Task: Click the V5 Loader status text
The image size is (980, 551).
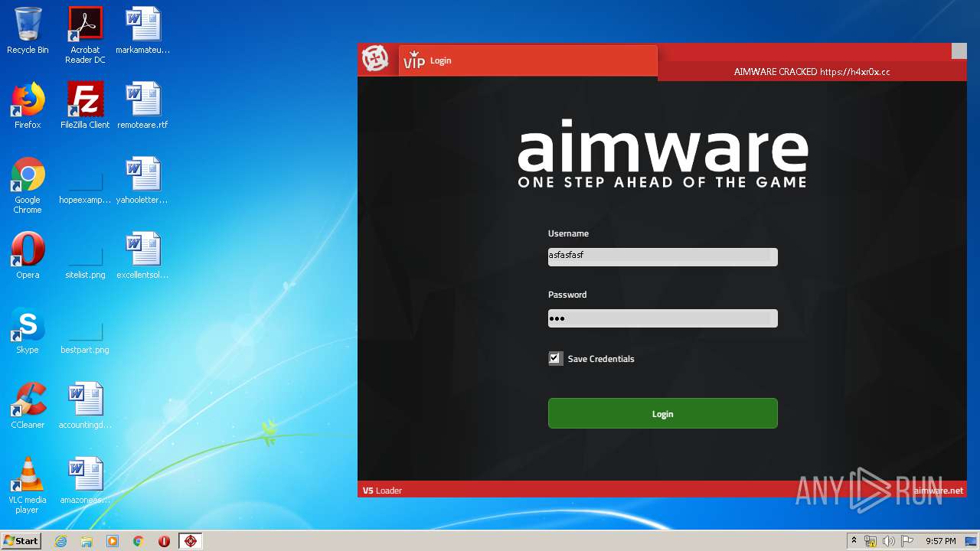Action: pyautogui.click(x=382, y=491)
